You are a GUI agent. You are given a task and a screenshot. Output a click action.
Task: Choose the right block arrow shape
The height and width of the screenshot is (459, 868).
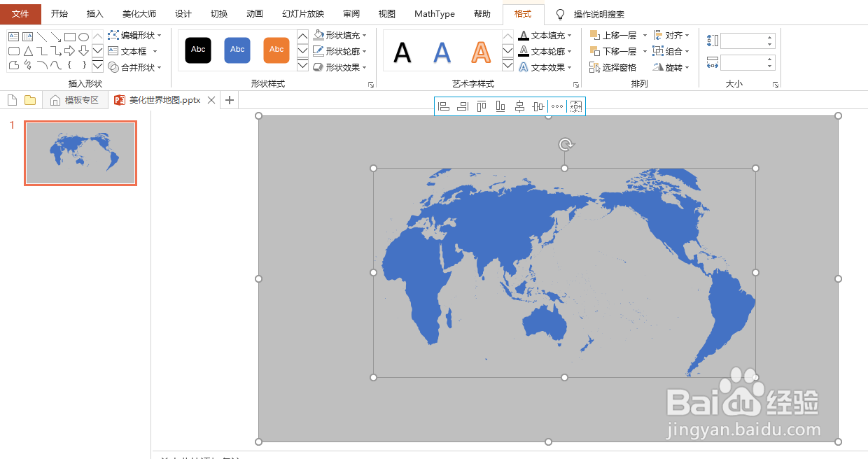(70, 51)
